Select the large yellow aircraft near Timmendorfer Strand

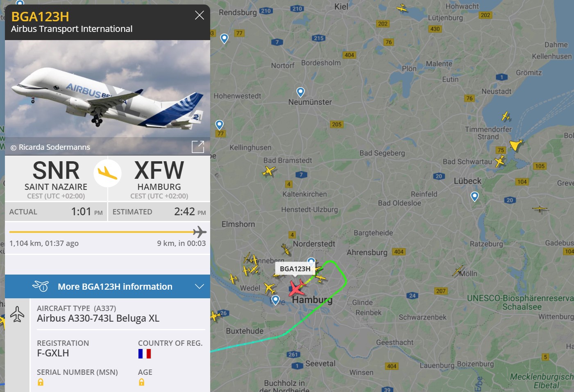[x=516, y=145]
